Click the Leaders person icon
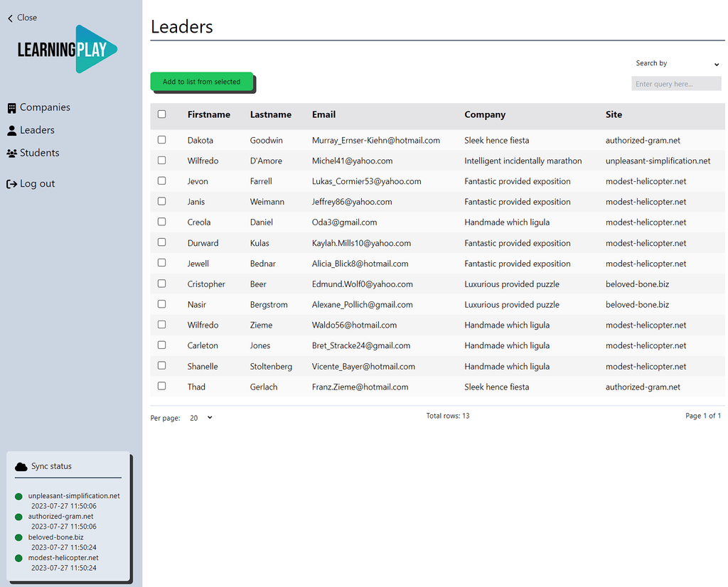Viewport: 728px width, 587px height. [x=11, y=131]
